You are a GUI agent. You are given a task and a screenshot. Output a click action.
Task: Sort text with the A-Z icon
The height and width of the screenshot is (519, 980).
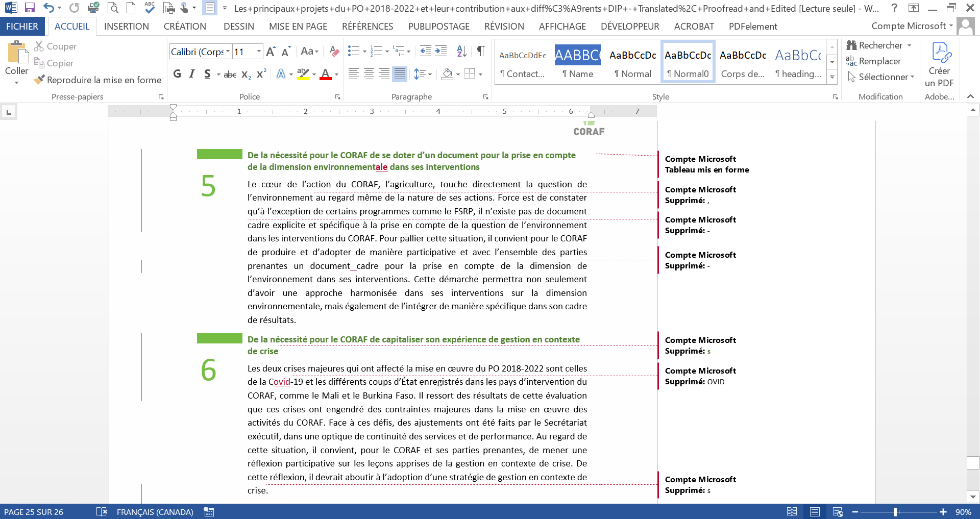point(461,51)
